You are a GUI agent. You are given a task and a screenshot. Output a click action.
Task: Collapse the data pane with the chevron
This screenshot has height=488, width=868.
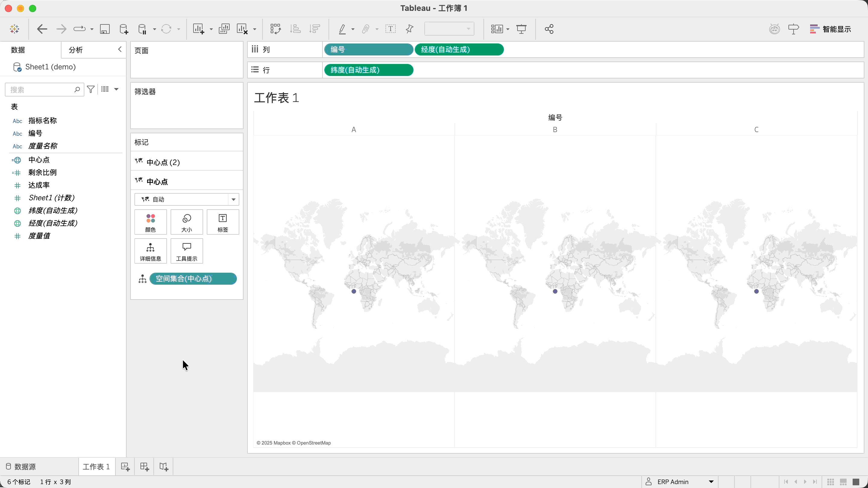click(120, 49)
